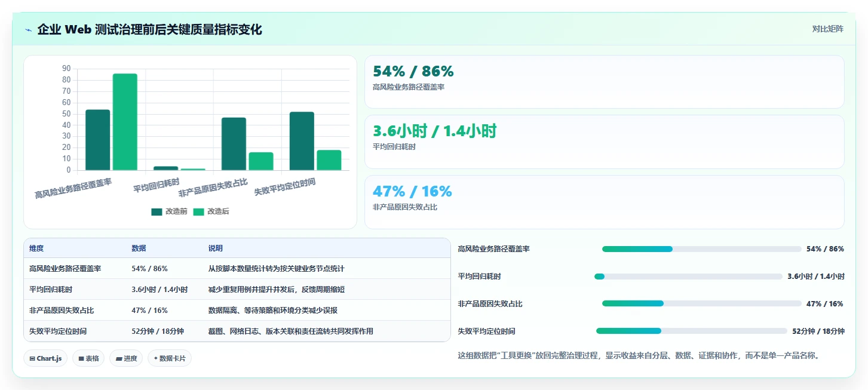Click the x-axis label 平均回归耗时
The width and height of the screenshot is (868, 390).
coord(157,185)
